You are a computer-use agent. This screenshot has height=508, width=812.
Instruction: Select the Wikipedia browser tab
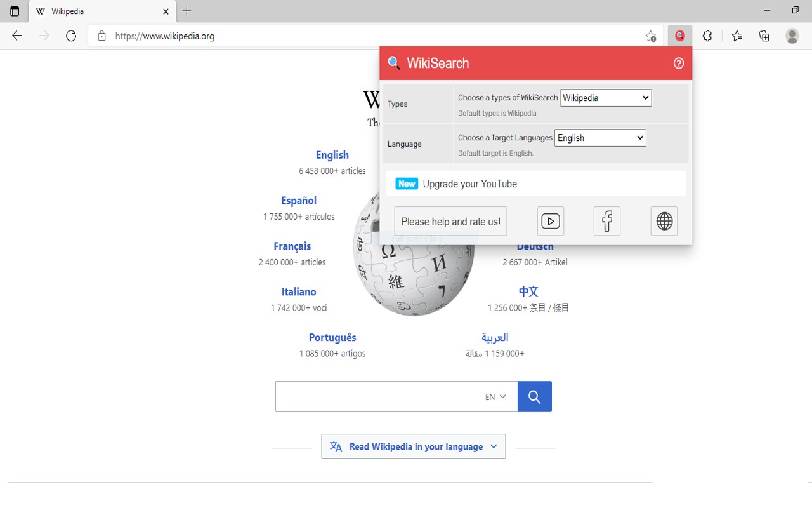pos(103,11)
